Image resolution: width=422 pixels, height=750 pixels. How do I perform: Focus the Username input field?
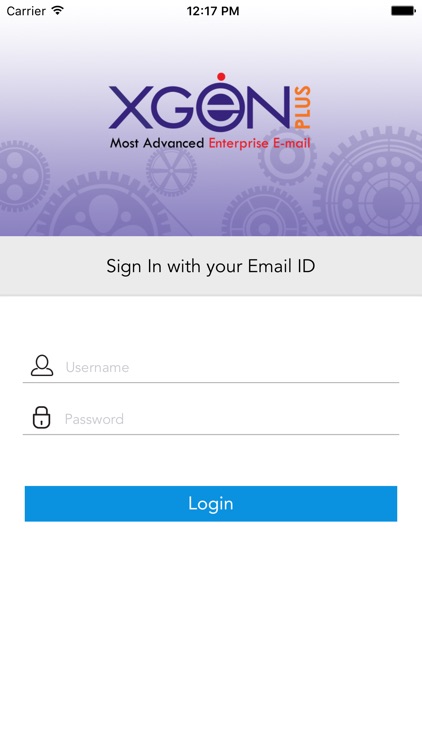point(211,367)
